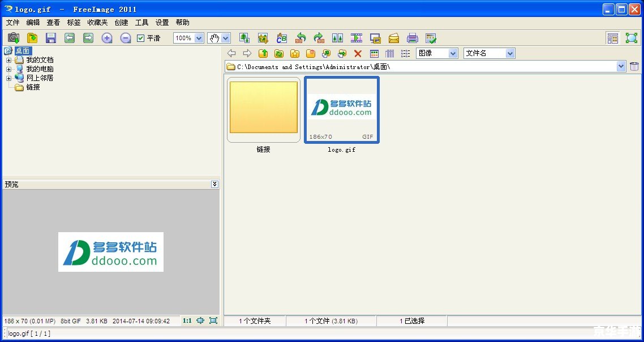
Task: Open the 收藏夹 menu
Action: (x=97, y=22)
